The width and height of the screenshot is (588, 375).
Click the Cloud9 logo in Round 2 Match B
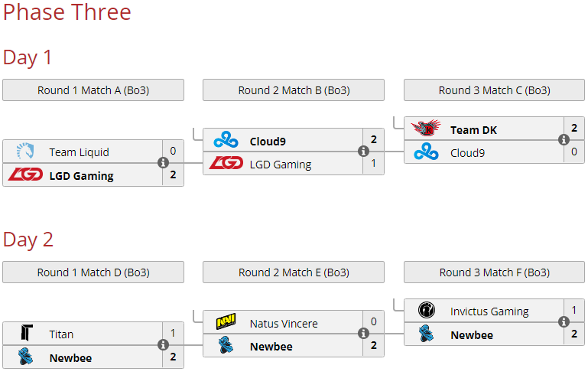(226, 140)
